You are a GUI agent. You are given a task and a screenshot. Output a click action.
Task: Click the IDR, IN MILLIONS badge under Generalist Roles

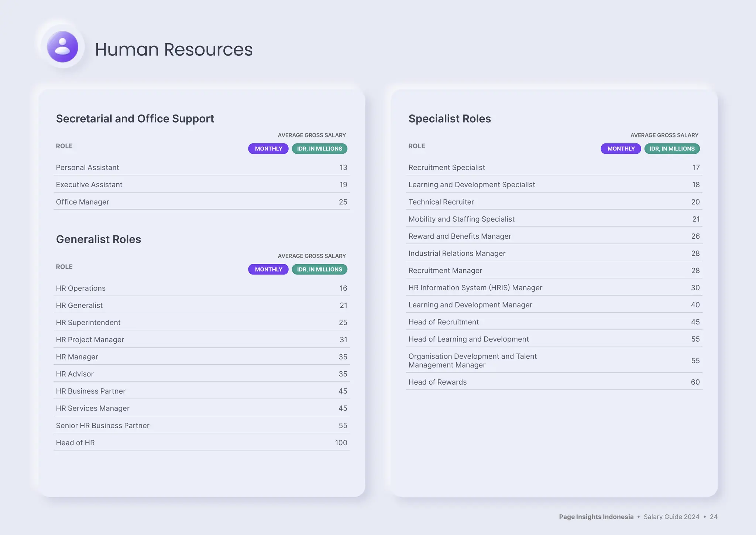[320, 269]
